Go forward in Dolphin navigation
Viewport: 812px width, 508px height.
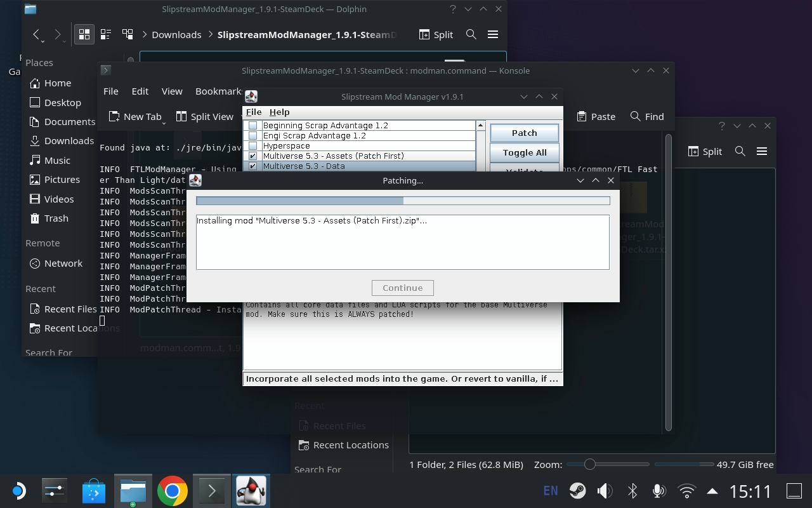click(x=58, y=34)
